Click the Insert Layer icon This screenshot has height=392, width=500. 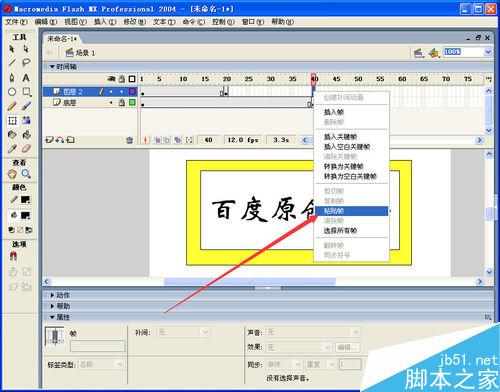(49, 140)
